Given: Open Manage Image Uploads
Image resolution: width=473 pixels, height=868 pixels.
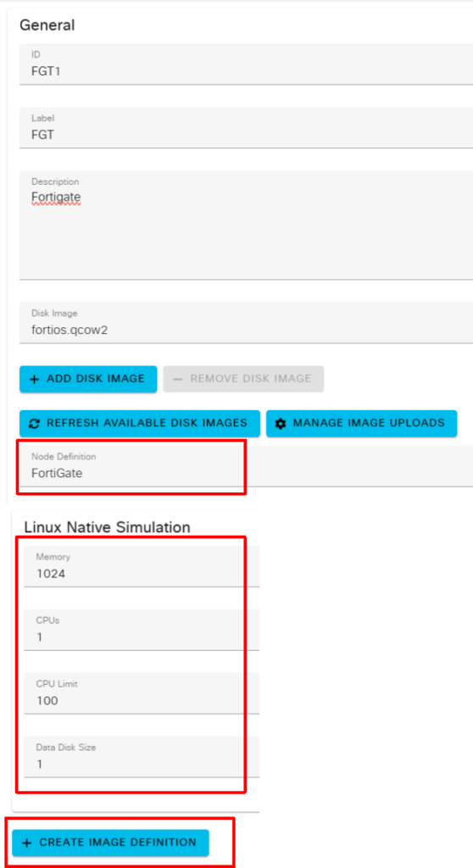Looking at the screenshot, I should 361,424.
